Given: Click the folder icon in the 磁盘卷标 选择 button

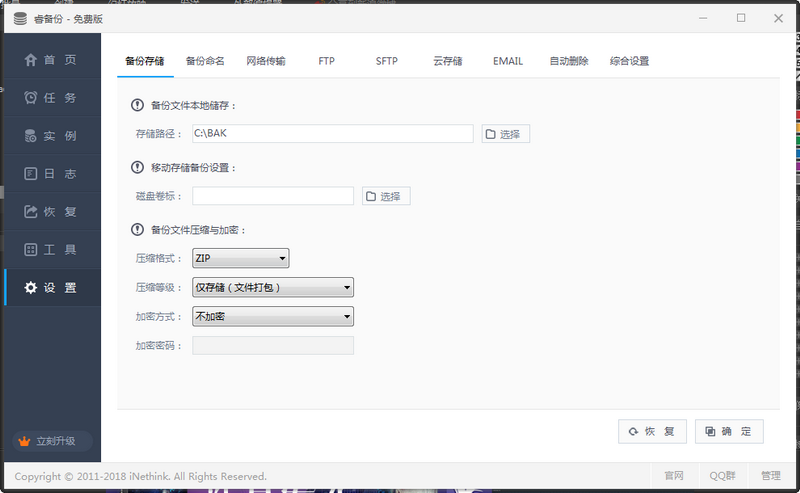Looking at the screenshot, I should pos(371,196).
